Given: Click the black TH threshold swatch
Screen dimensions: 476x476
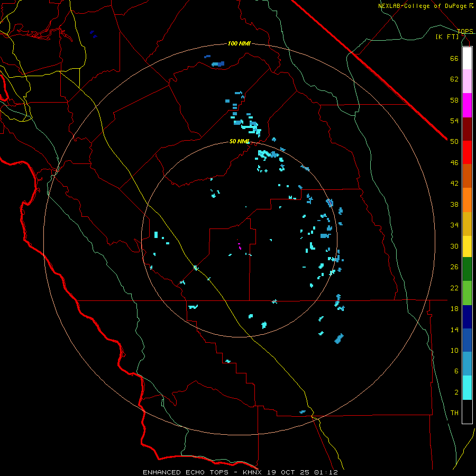Looking at the screenshot, I should [467, 411].
